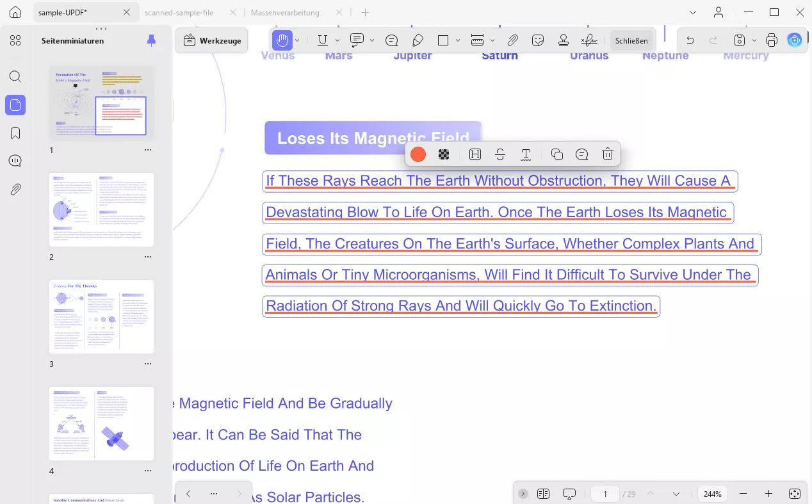This screenshot has width=812, height=504.
Task: Toggle the reading mode layout icon
Action: pos(544,494)
